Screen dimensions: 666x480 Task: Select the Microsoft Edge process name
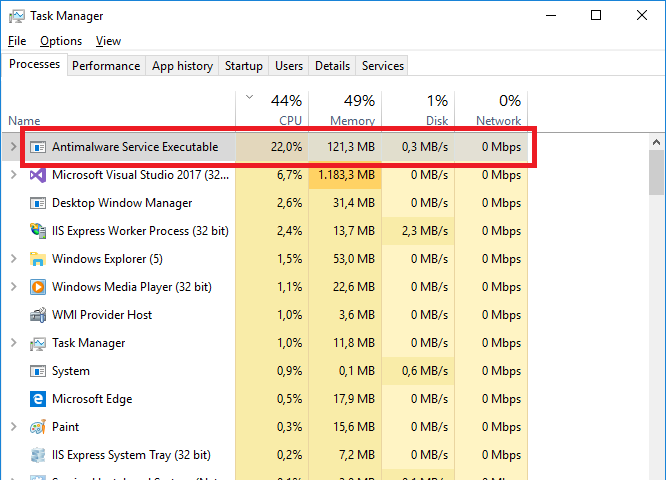tap(92, 399)
